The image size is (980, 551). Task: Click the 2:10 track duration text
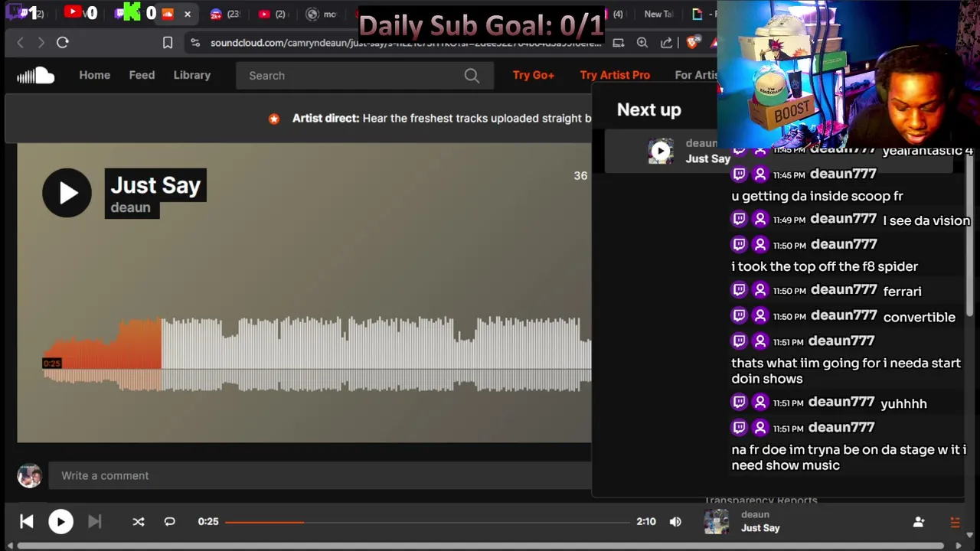[x=646, y=522]
